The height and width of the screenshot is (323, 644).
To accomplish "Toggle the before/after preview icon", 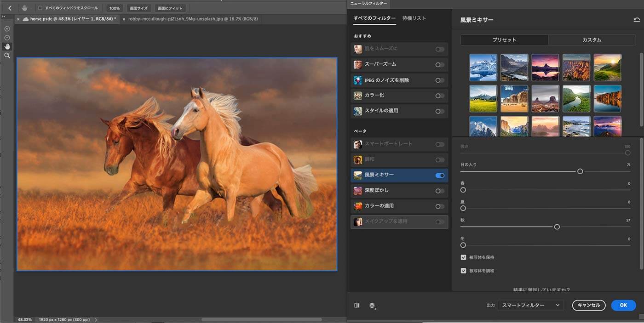I will [357, 305].
